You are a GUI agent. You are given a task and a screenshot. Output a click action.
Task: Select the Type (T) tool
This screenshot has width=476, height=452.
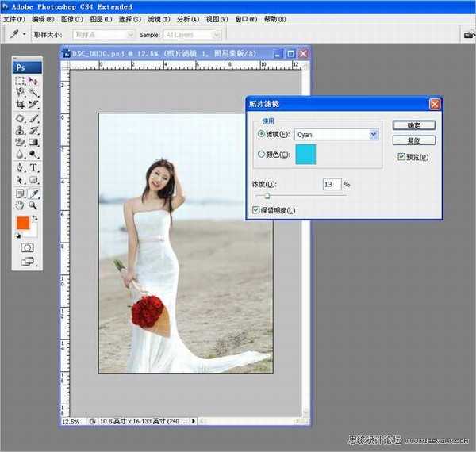34,168
